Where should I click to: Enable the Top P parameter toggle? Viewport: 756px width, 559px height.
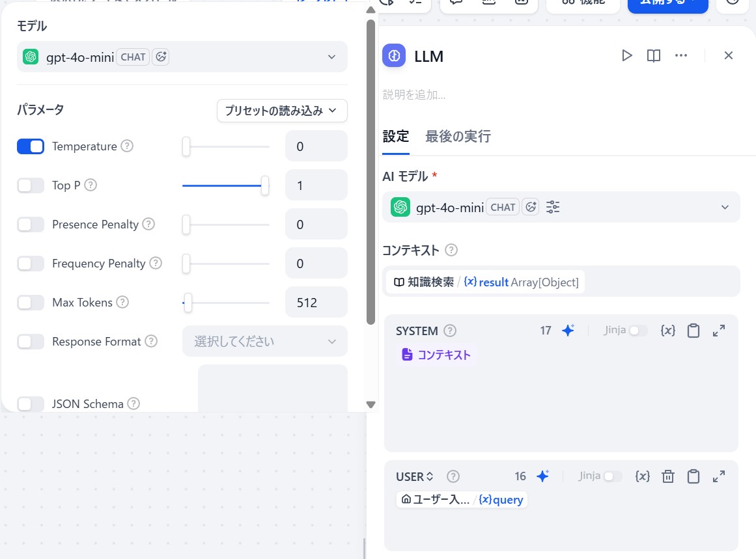[x=30, y=185]
